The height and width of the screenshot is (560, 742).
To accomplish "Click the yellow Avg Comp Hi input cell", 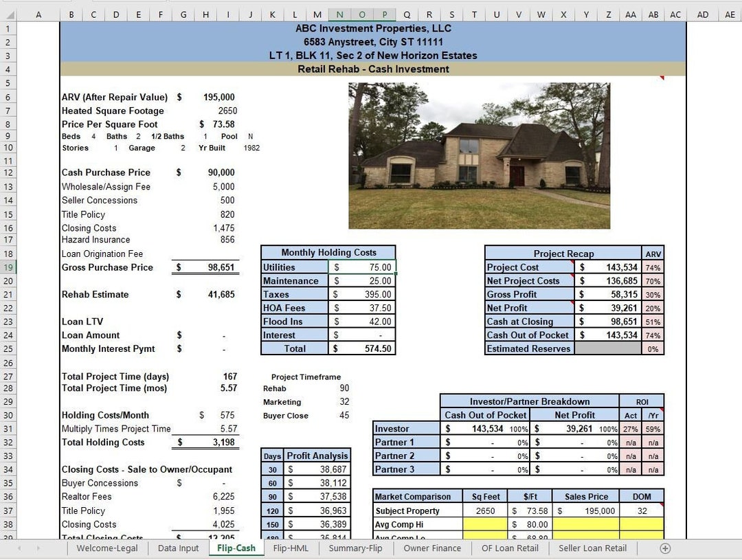I will (x=484, y=524).
